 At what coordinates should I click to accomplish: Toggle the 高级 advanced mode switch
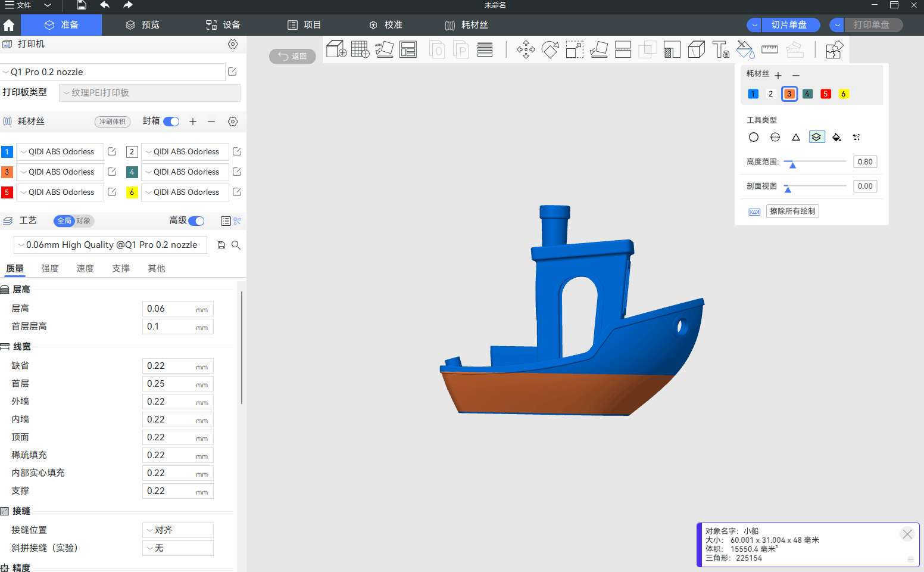pos(196,221)
